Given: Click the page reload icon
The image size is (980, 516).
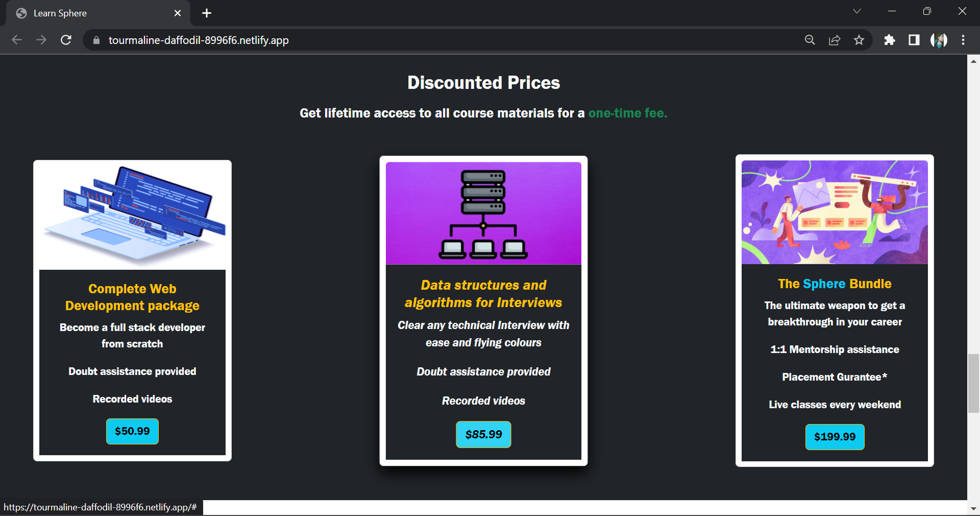Looking at the screenshot, I should (x=66, y=40).
